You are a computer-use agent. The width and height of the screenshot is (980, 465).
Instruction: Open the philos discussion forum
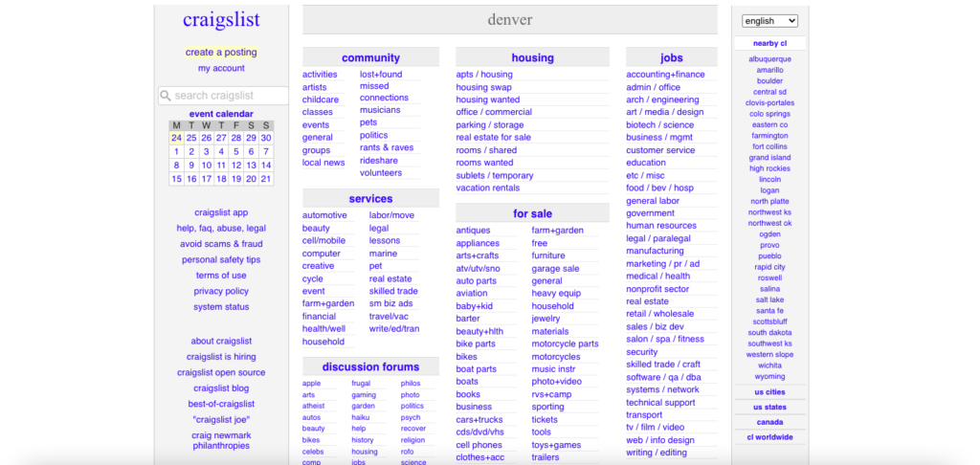click(x=411, y=384)
